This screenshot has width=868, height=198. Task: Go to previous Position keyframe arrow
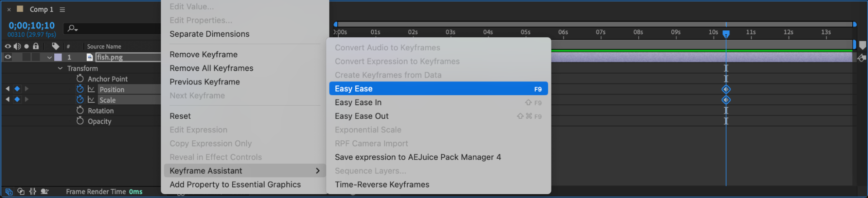click(7, 89)
